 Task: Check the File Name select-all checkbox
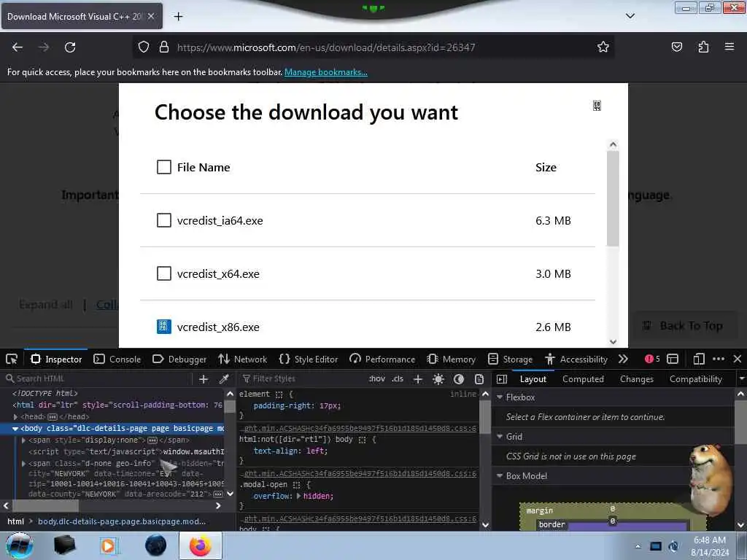[x=164, y=167]
